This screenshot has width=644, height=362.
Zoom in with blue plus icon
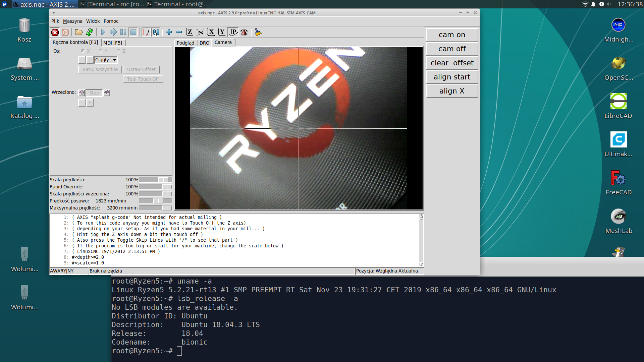point(169,32)
